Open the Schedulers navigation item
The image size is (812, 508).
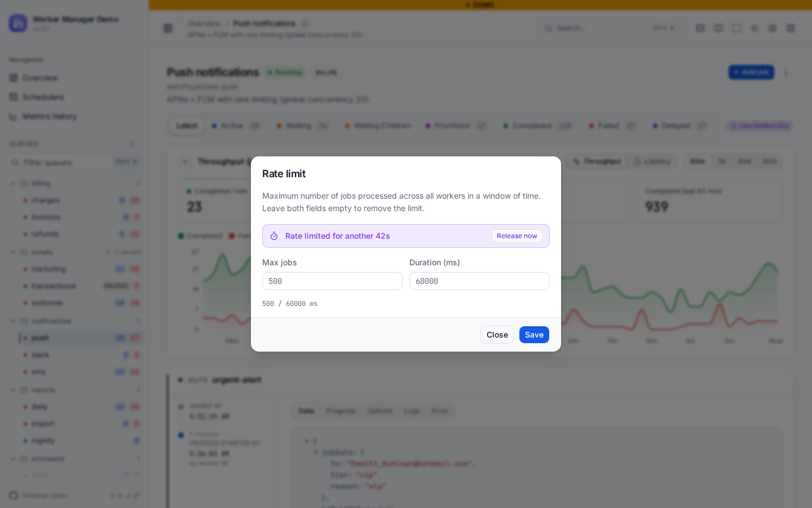click(43, 97)
